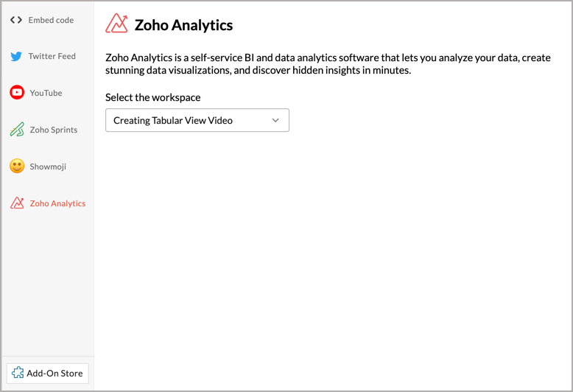This screenshot has width=573, height=392.
Task: Switch to Zoho Sprints add-on
Action: 44,130
